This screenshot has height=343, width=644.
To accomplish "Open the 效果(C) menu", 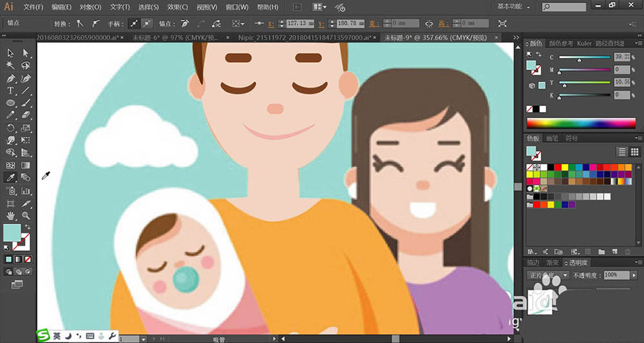I will 178,7.
